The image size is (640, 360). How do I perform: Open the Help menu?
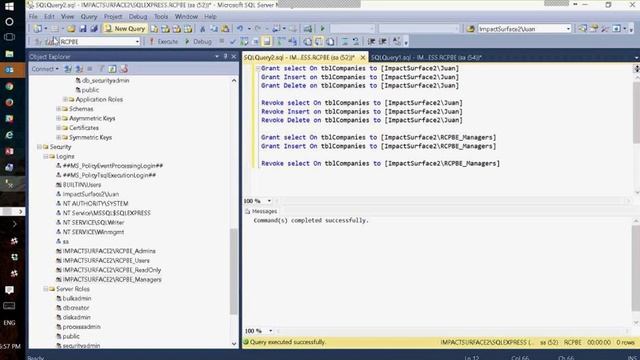click(x=210, y=17)
